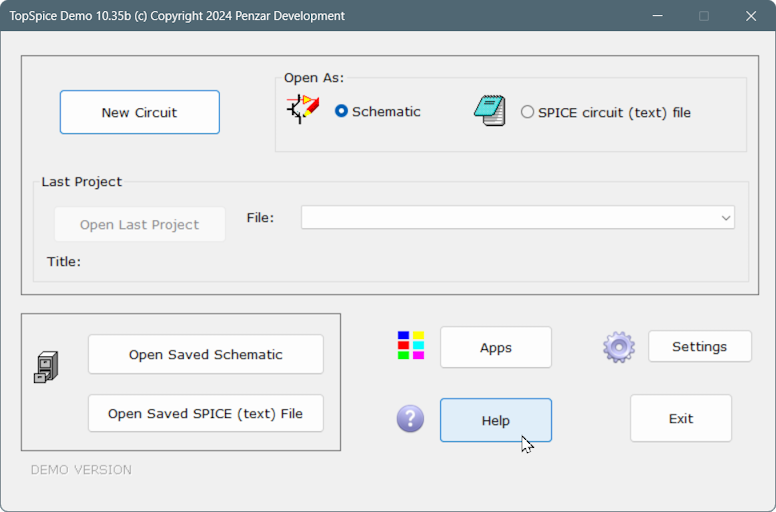Open the Settings dialog
This screenshot has width=776, height=512.
700,346
